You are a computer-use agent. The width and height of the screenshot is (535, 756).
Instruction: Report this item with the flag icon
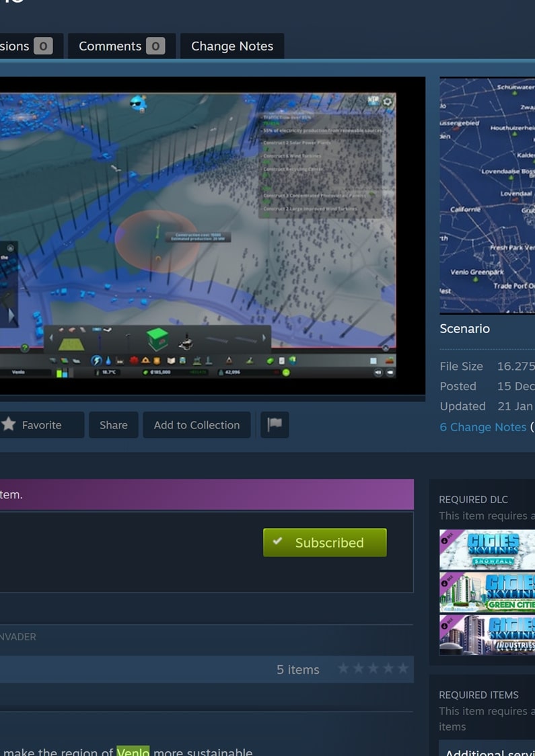[x=275, y=425]
